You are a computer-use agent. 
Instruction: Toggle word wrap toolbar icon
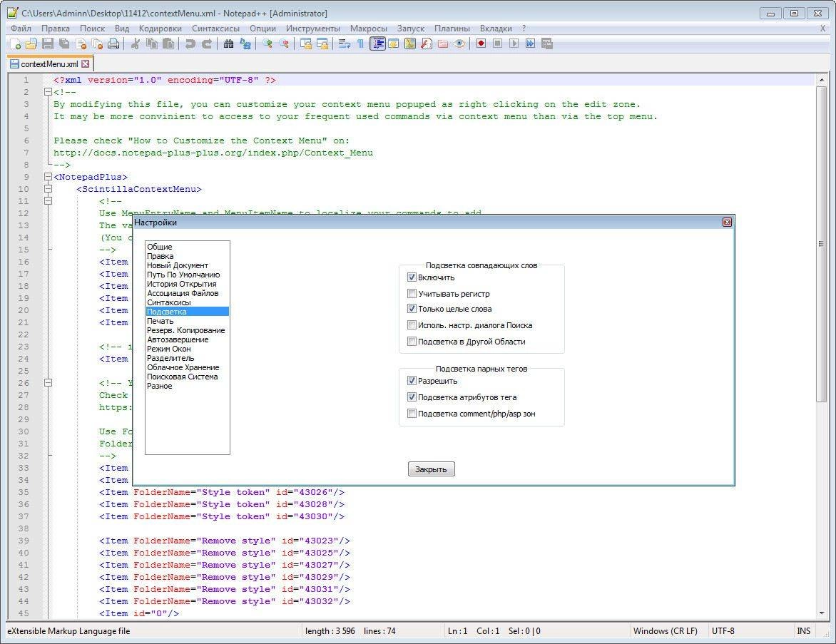pyautogui.click(x=345, y=44)
